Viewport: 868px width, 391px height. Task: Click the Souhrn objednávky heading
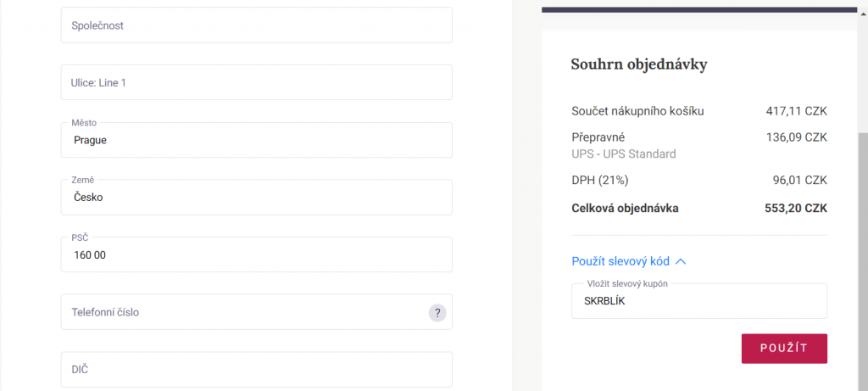click(639, 64)
